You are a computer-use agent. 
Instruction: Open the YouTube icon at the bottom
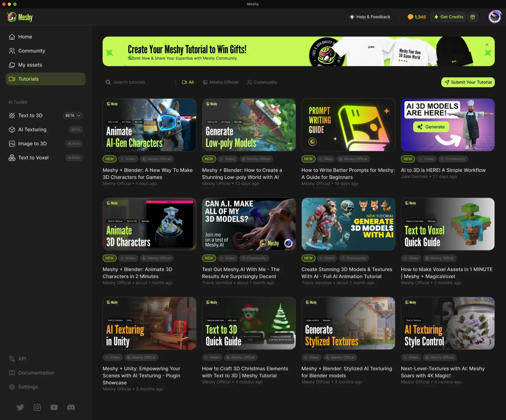pyautogui.click(x=54, y=407)
